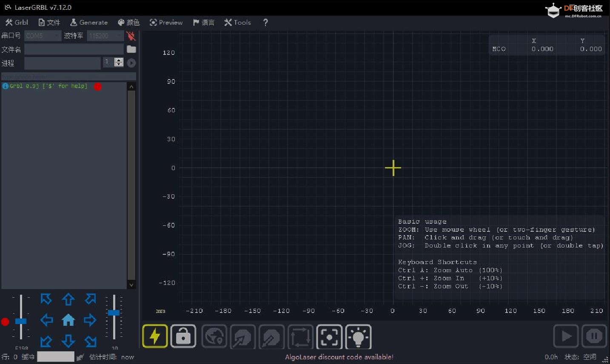Click the jog speed slider handle
610x364 pixels.
21,321
